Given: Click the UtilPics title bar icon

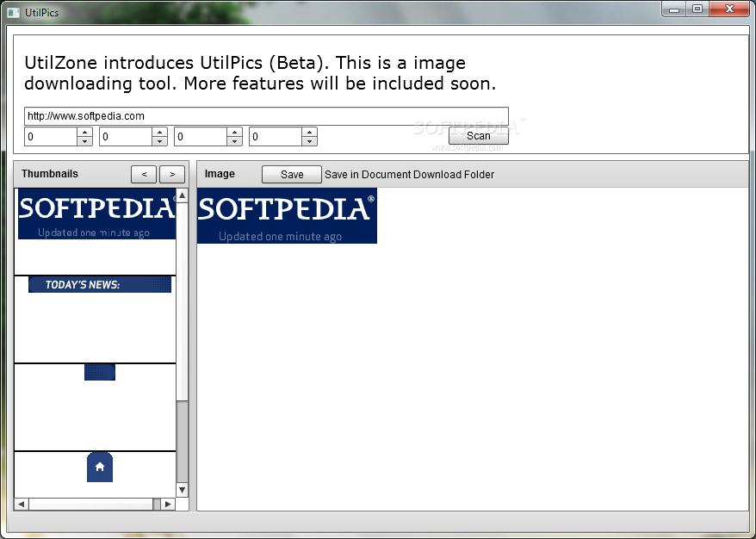Looking at the screenshot, I should [13, 13].
